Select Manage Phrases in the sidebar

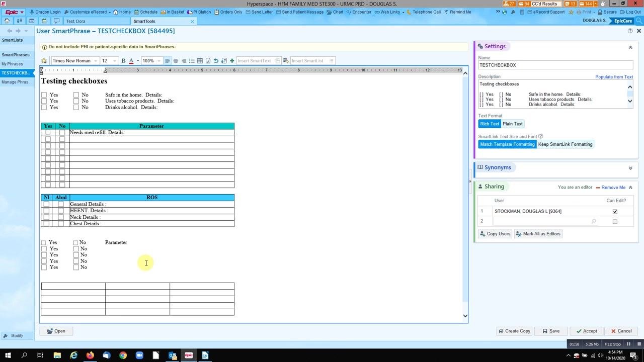coord(16,82)
